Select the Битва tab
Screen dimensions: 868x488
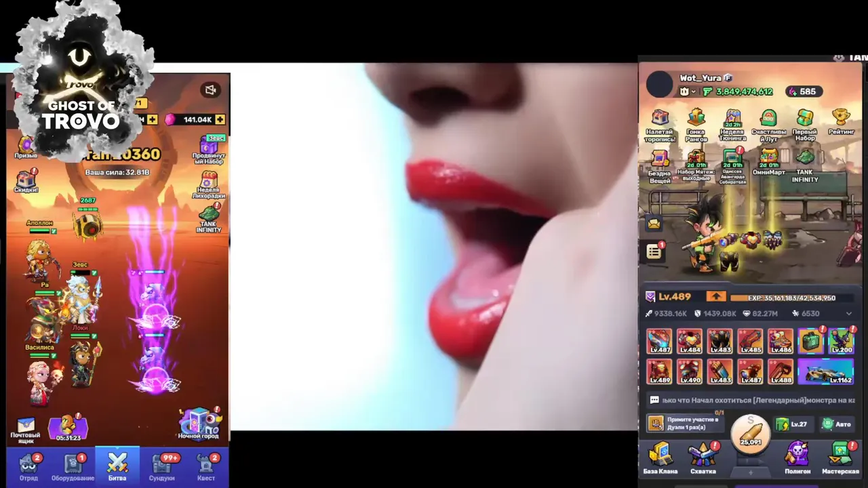117,466
